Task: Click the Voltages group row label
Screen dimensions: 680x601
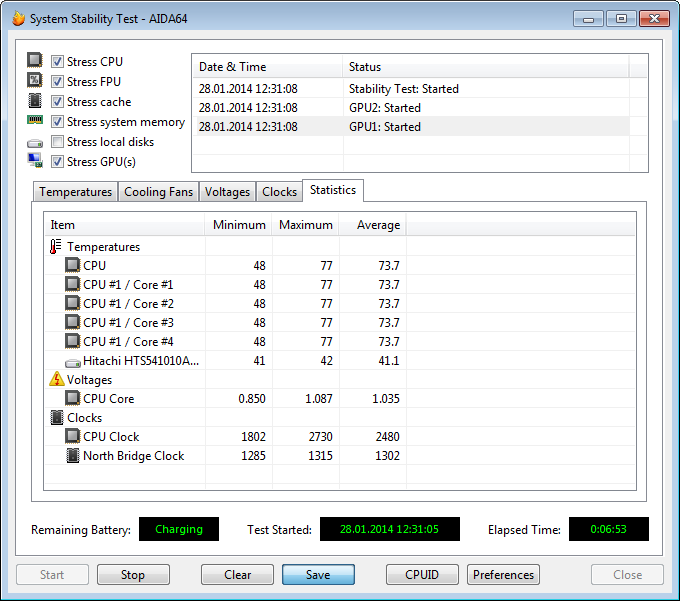Action: click(89, 380)
